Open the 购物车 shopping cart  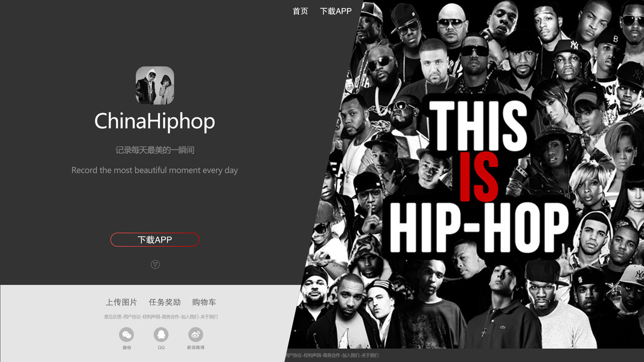tap(204, 302)
